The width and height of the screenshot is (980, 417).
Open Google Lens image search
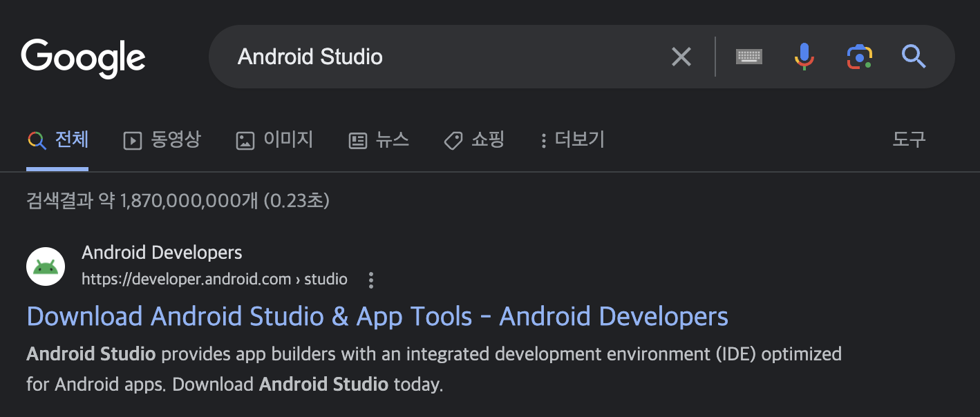pyautogui.click(x=859, y=57)
